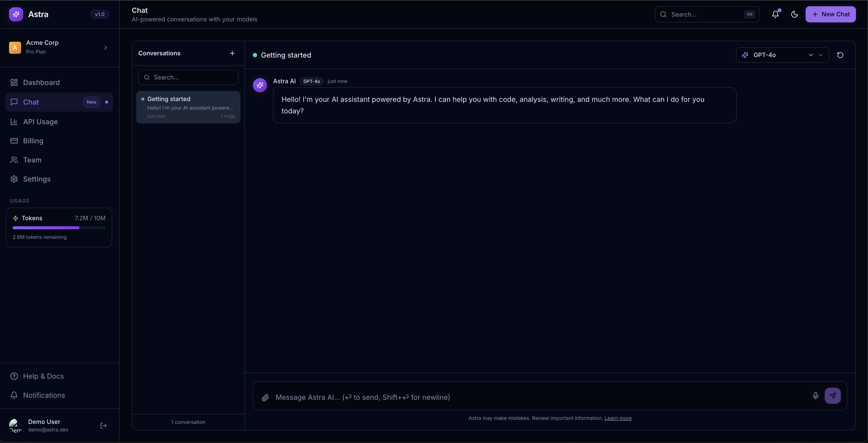Screen dimensions: 868x443
Task: Activate voice input with the microphone icon
Action: [x=816, y=396]
